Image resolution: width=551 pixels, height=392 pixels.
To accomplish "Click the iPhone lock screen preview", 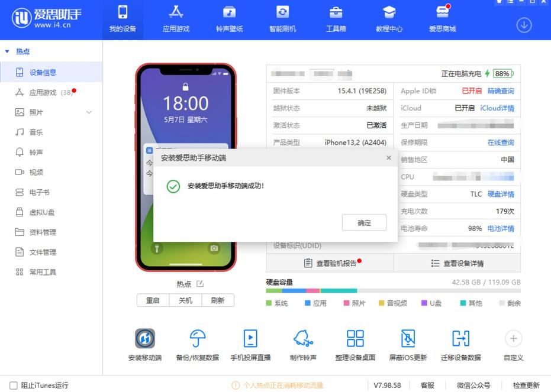I will (x=186, y=167).
